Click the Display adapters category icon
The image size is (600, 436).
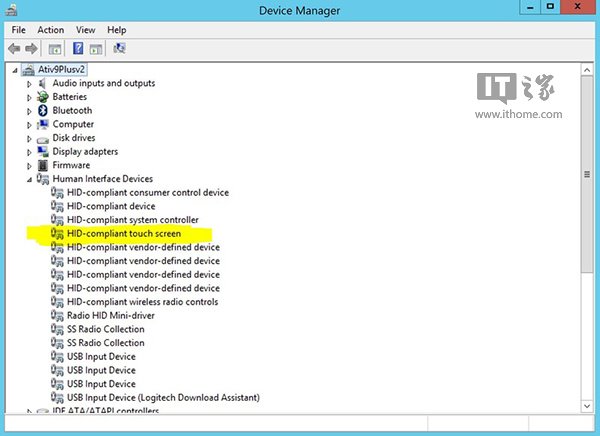coord(43,152)
